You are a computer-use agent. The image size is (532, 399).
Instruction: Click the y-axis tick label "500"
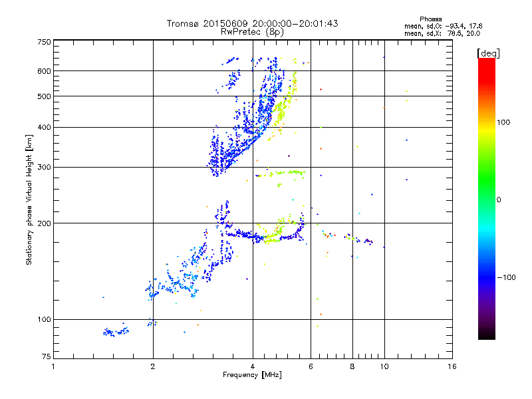(x=44, y=96)
